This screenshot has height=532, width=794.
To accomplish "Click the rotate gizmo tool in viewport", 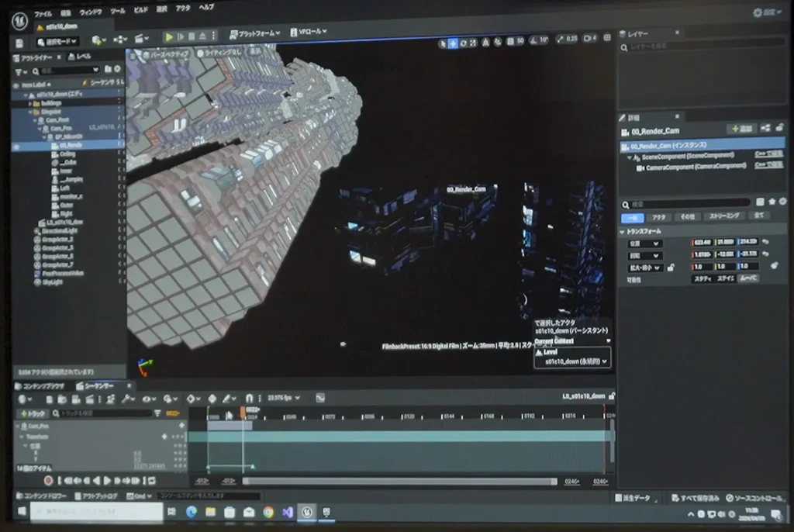I will click(x=463, y=43).
